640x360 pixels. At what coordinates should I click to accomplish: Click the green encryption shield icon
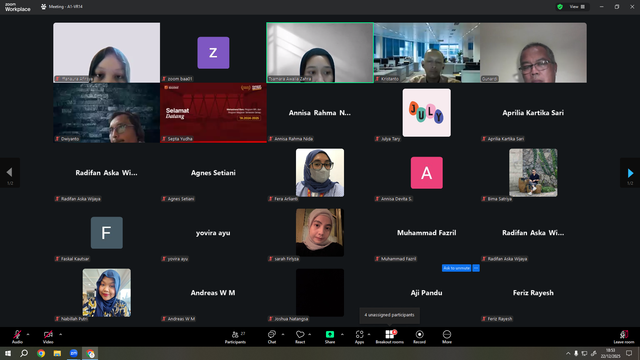(560, 7)
